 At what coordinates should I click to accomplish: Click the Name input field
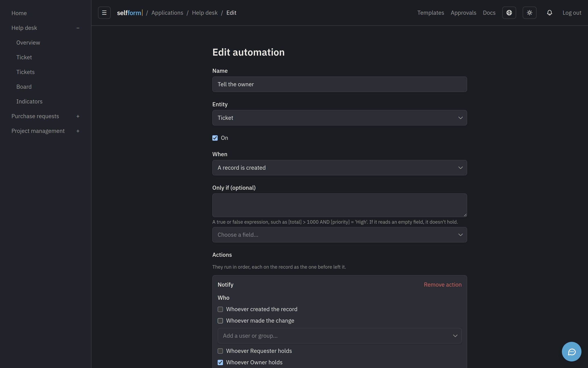(x=340, y=84)
